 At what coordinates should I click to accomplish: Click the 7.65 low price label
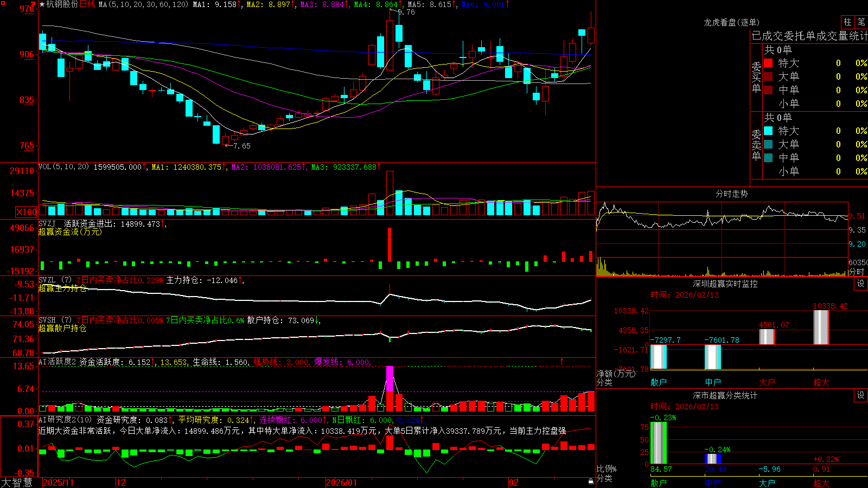tap(242, 146)
